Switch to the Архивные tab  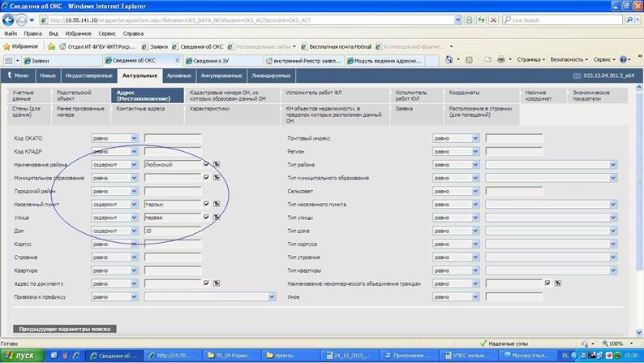click(x=179, y=76)
